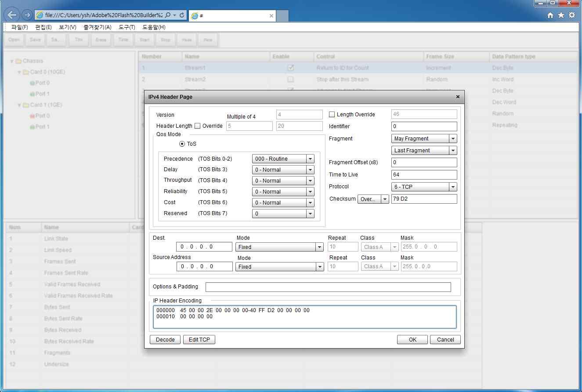Viewport: 582px width, 392px height.
Task: Select the green Port 0 icon under Card 0
Action: point(32,83)
